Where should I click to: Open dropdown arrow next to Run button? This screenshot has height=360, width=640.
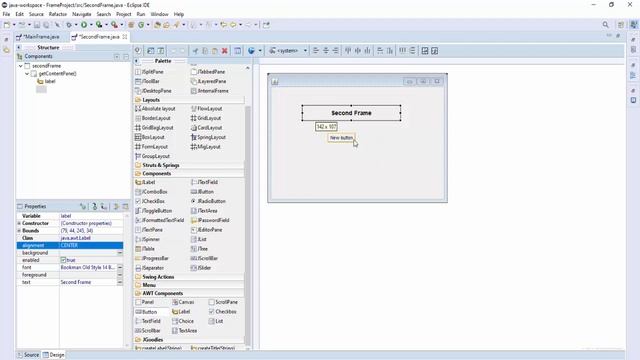91,25
